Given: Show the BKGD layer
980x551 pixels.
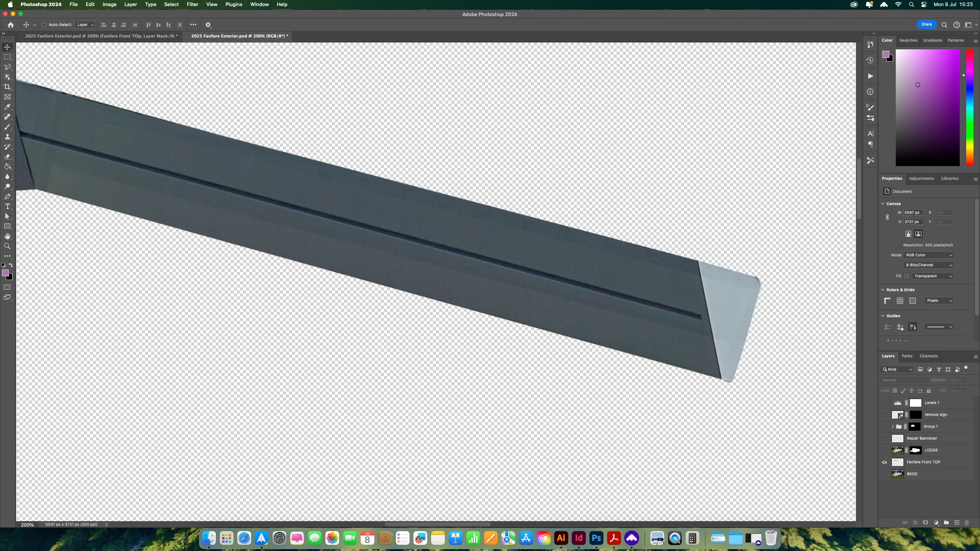Looking at the screenshot, I should click(x=884, y=474).
